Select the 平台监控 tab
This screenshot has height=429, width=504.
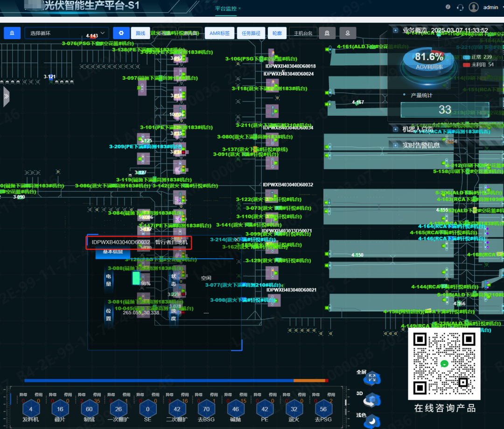click(226, 8)
